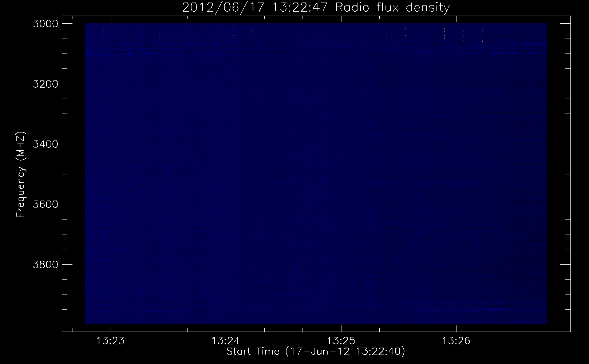Click the 13:24 time axis label
Screen dimensions: 589x364
(226, 341)
